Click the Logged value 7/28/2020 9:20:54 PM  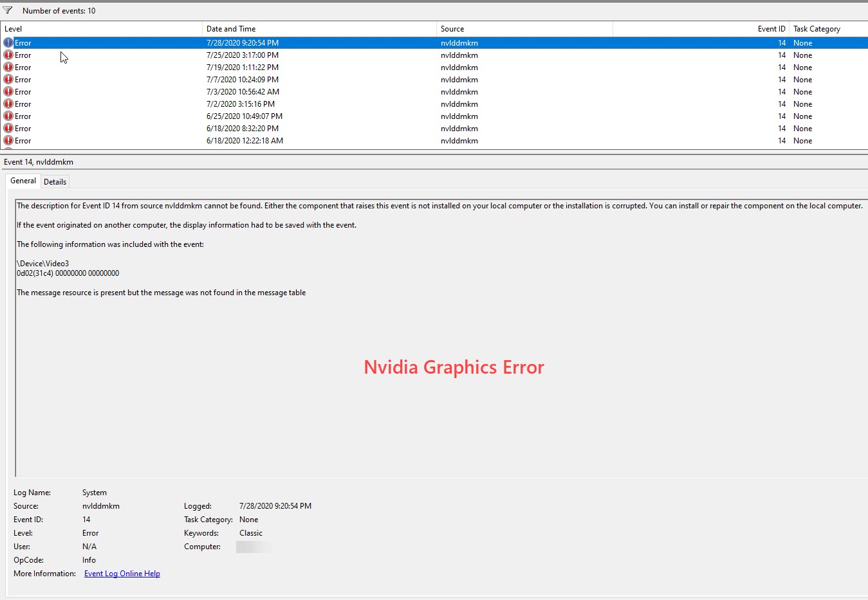click(x=275, y=506)
